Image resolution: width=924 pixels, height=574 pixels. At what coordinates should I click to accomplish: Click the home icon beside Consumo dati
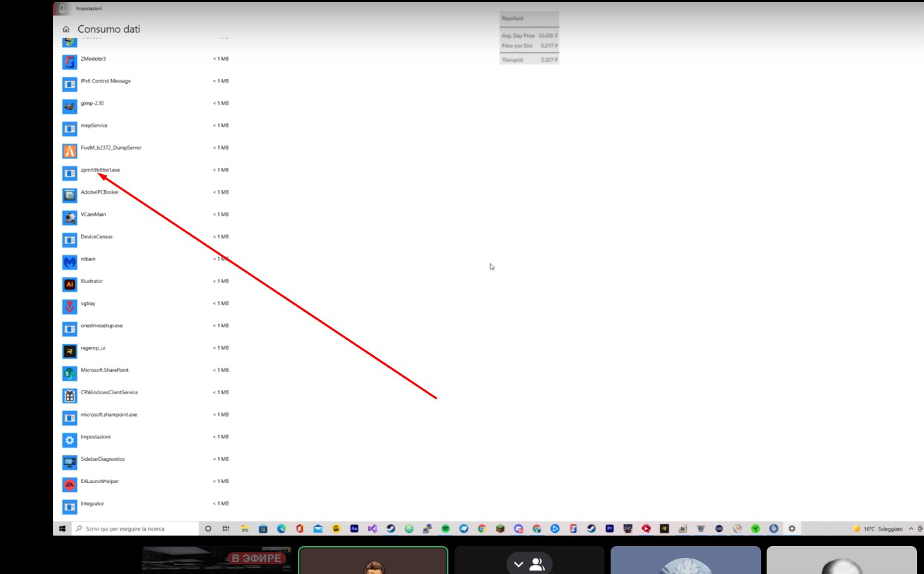click(x=66, y=29)
